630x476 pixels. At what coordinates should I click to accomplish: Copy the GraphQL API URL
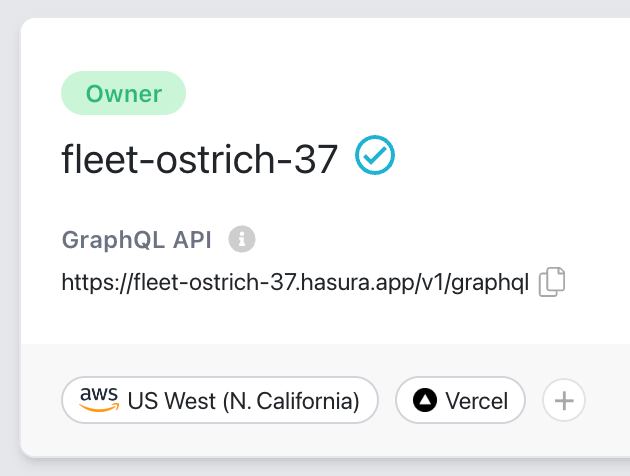552,282
